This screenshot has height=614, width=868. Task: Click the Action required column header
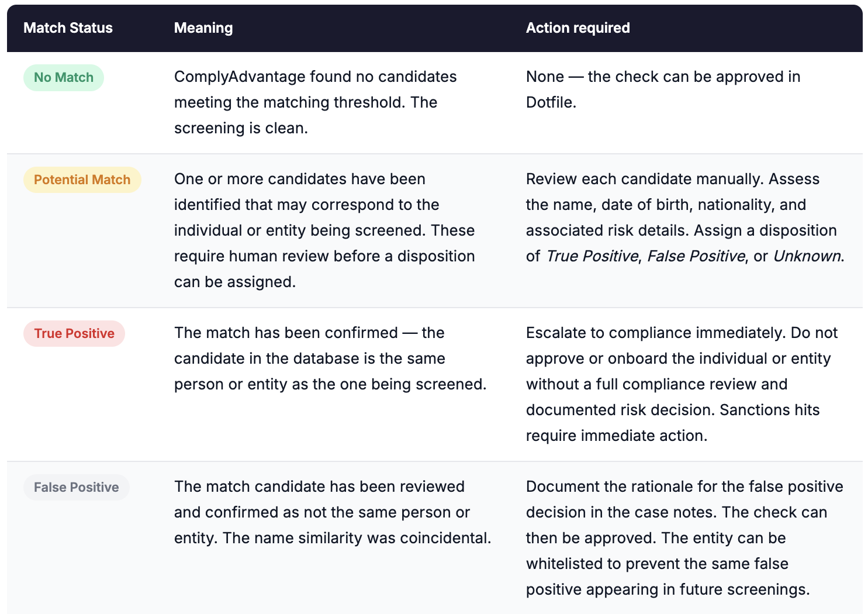click(577, 28)
